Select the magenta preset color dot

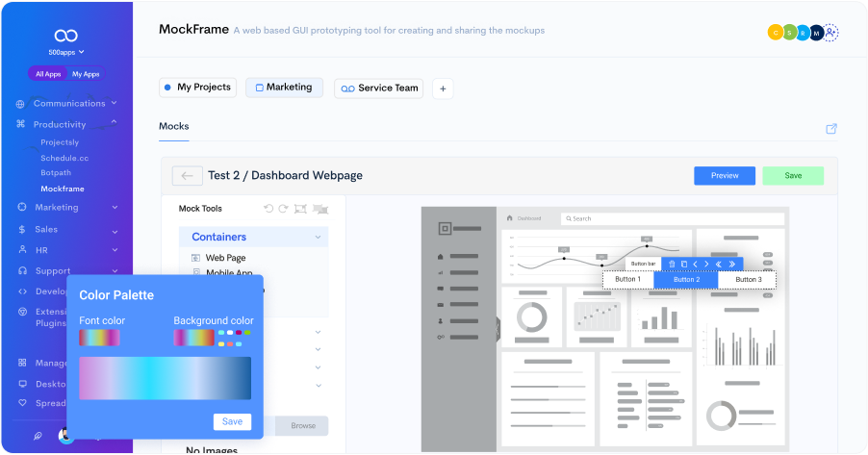[x=239, y=333]
